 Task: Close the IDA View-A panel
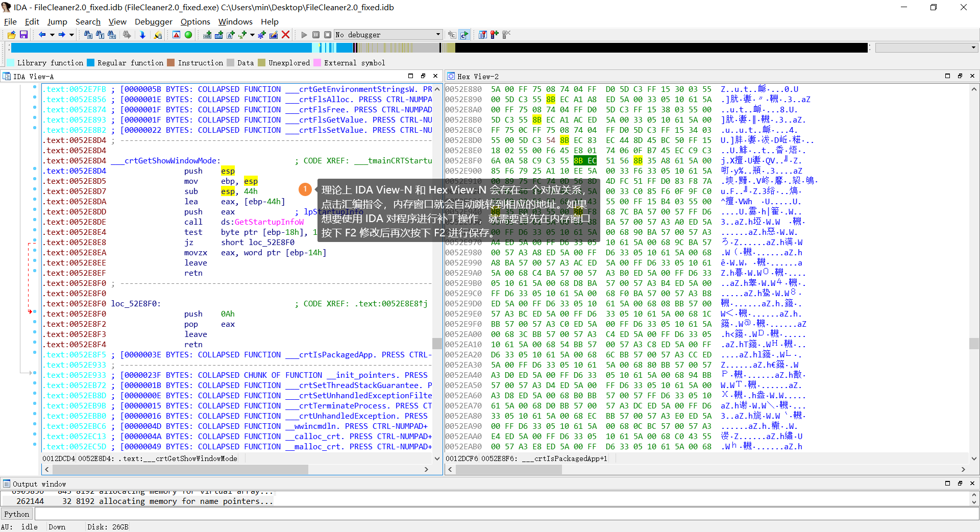click(x=435, y=76)
